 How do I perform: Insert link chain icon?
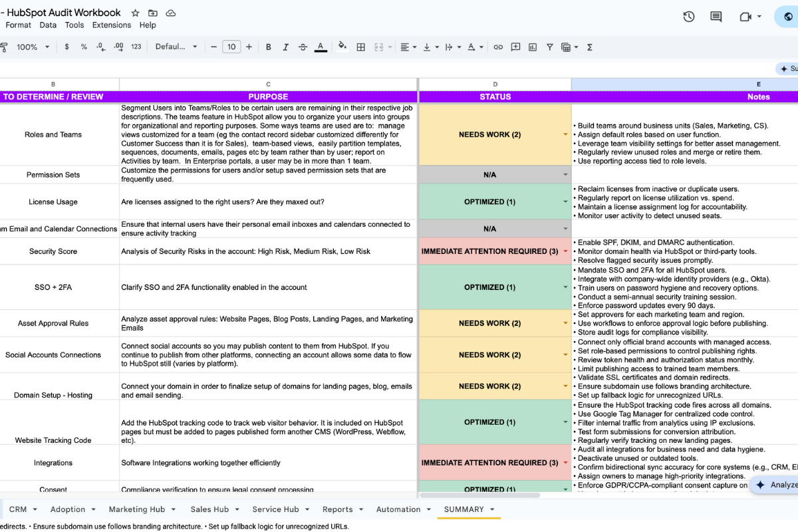point(498,47)
